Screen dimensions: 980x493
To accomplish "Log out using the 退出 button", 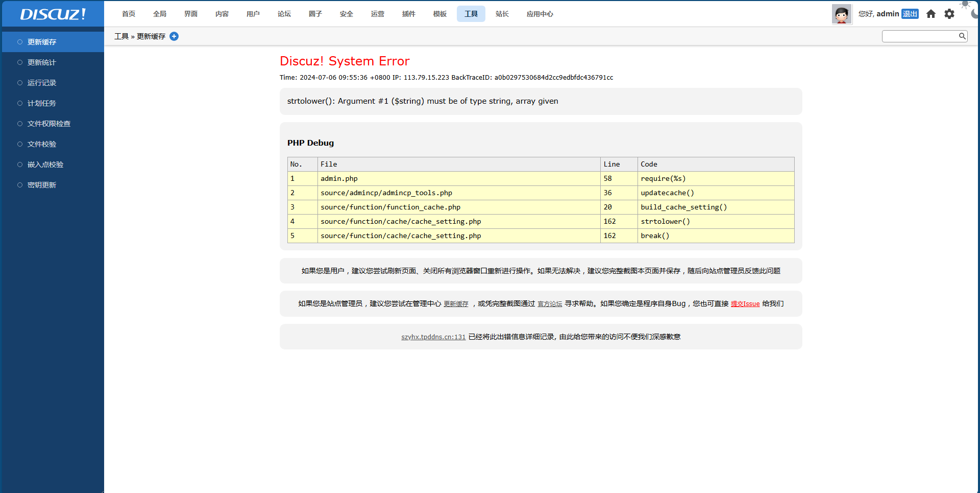I will (x=910, y=14).
